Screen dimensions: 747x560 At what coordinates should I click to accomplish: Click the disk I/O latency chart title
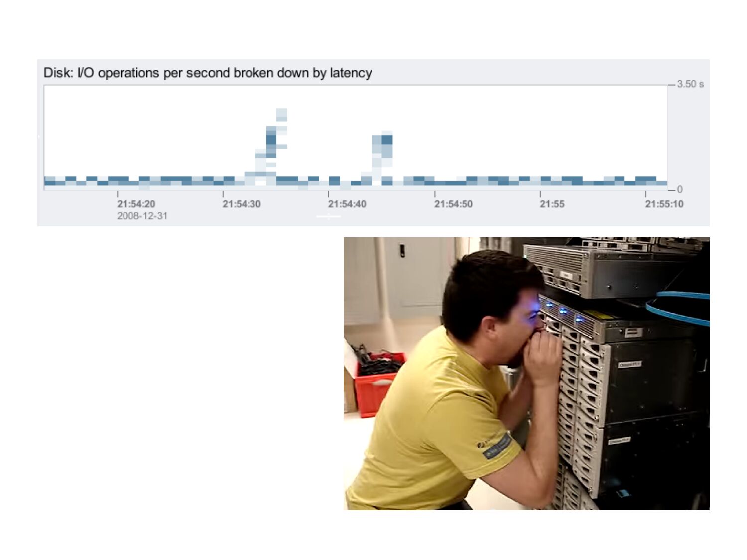(x=208, y=73)
